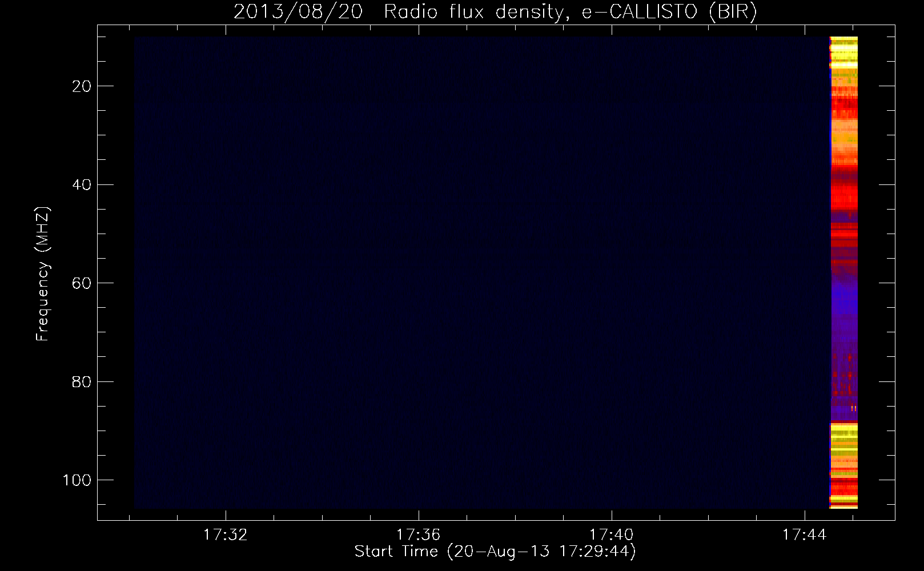Click the 100 frequency tick label

pos(77,480)
